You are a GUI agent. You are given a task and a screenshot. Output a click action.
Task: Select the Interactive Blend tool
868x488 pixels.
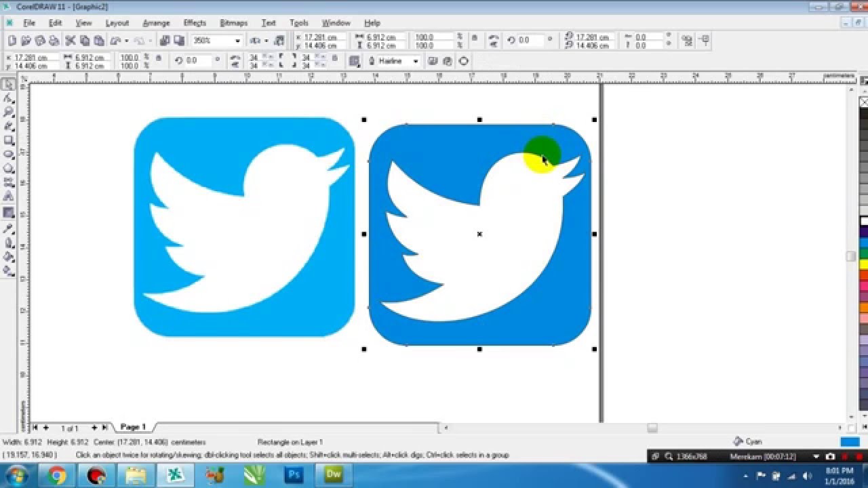pyautogui.click(x=9, y=212)
